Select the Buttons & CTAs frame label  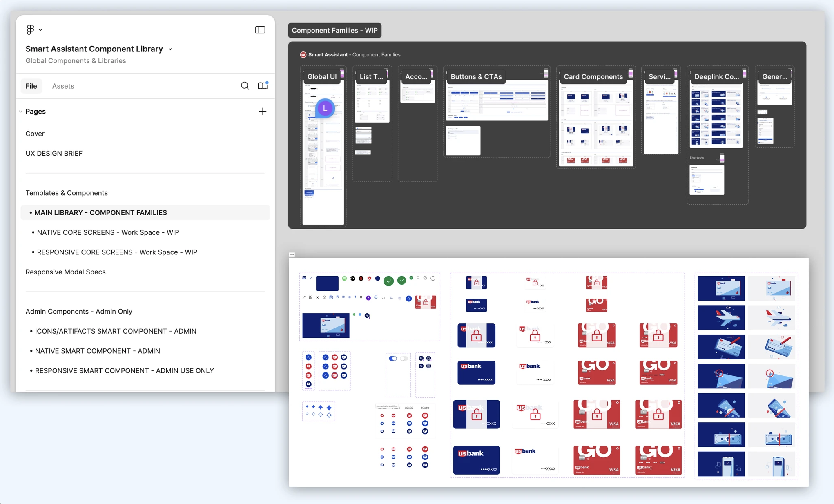tap(476, 77)
